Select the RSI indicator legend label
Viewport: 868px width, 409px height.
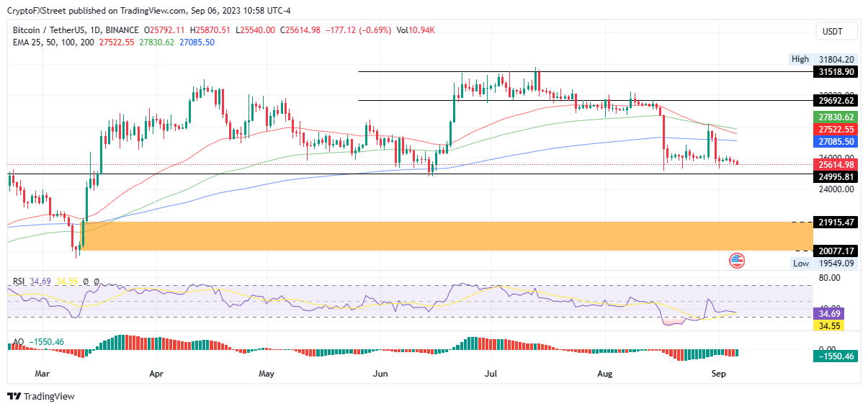(x=19, y=282)
